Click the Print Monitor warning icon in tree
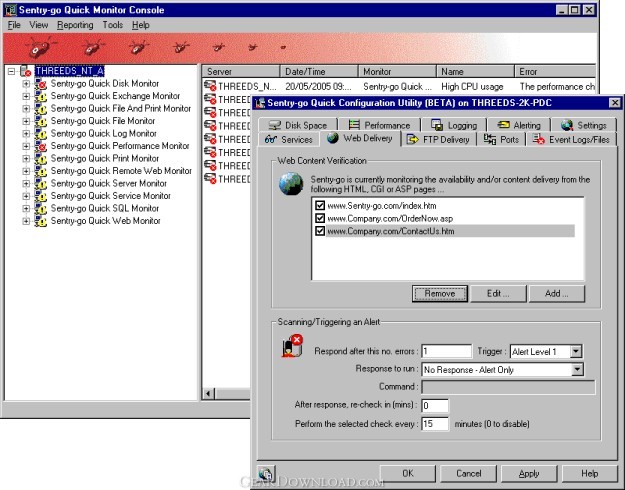Viewport: 625px width, 490px height. 40,159
